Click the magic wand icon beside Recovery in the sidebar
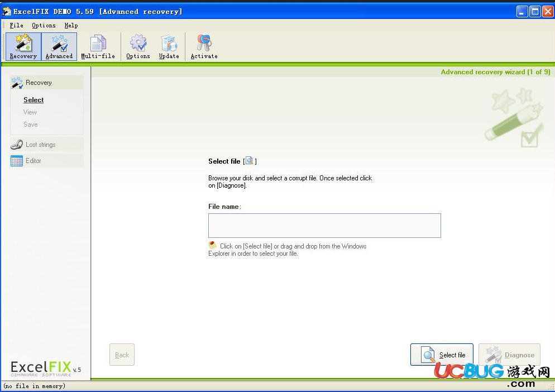 pos(17,83)
